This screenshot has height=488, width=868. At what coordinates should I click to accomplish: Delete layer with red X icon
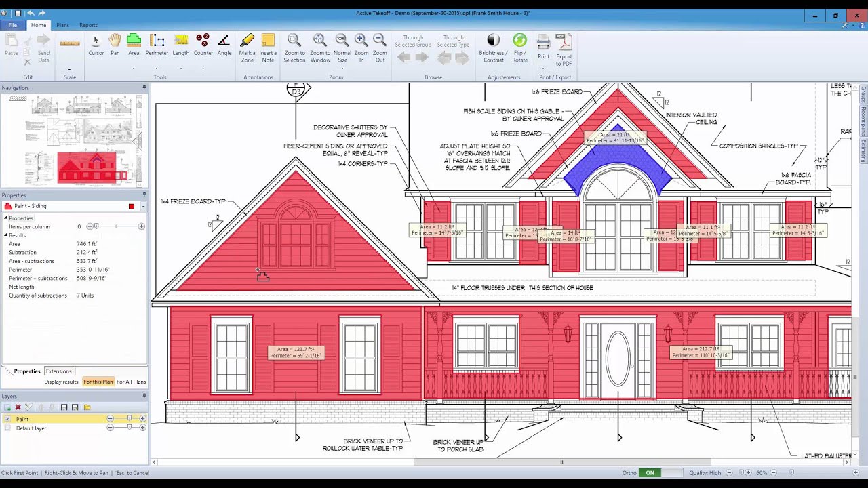(x=18, y=407)
